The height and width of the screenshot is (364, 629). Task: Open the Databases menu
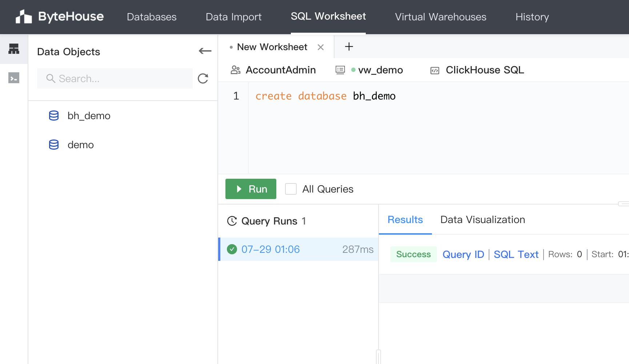pyautogui.click(x=152, y=17)
